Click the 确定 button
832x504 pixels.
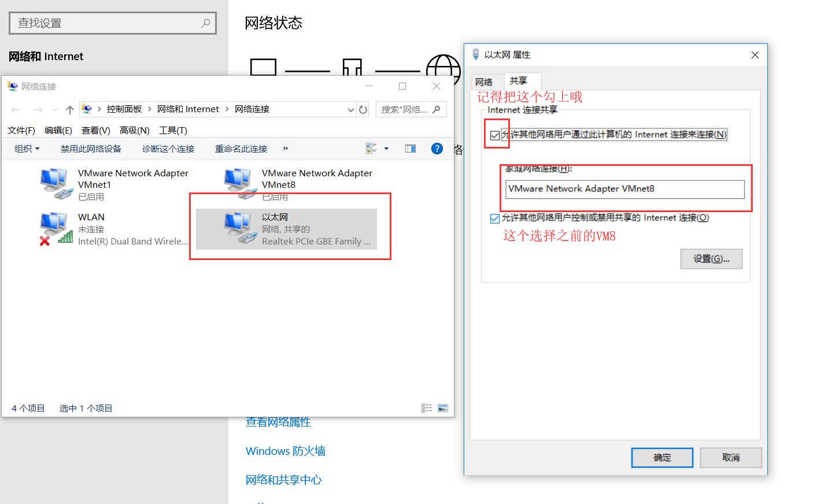pyautogui.click(x=662, y=458)
